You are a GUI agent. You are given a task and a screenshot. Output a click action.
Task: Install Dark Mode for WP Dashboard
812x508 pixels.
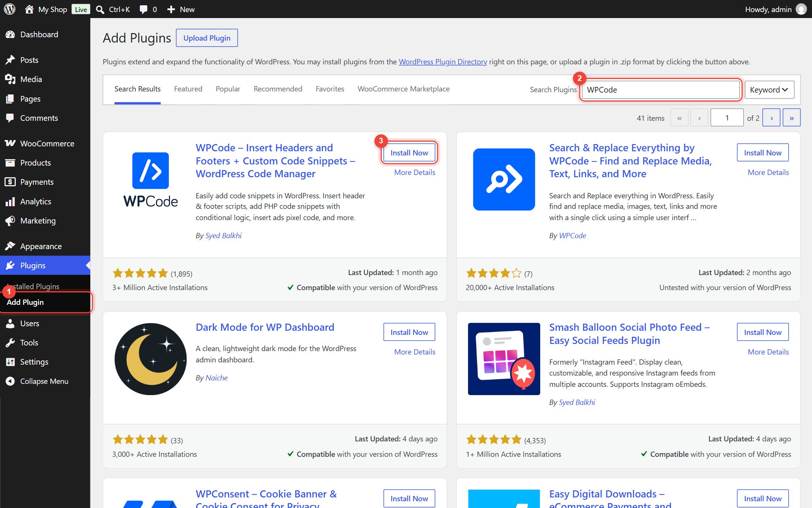tap(409, 332)
